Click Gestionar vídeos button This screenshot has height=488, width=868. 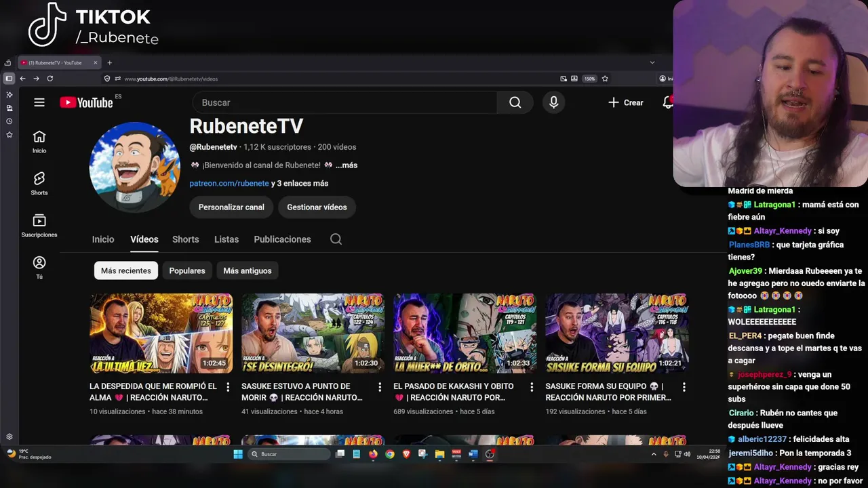coord(317,207)
